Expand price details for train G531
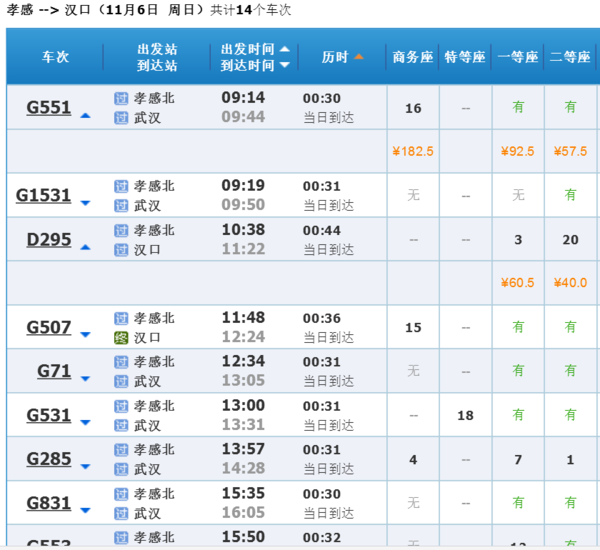 [85, 422]
